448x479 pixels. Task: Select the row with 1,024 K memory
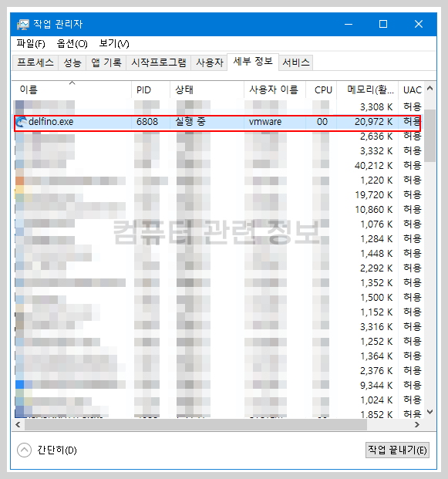[217, 400]
